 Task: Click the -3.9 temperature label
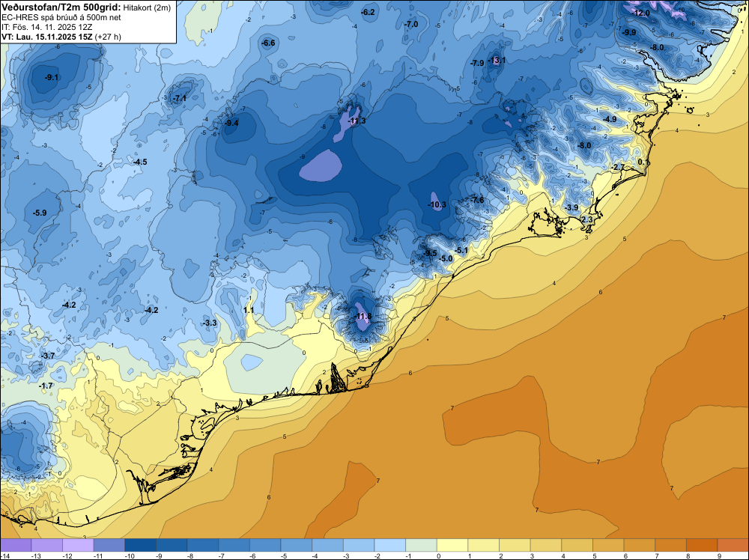571,207
